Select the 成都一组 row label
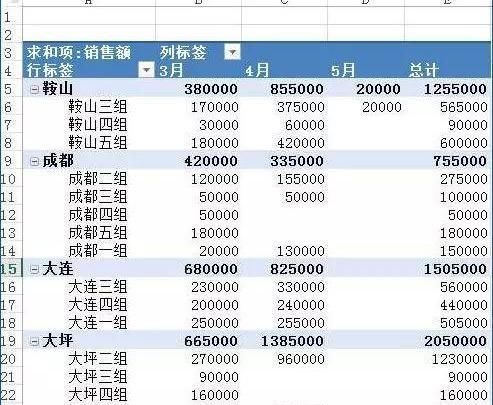Image resolution: width=493 pixels, height=405 pixels. point(98,251)
